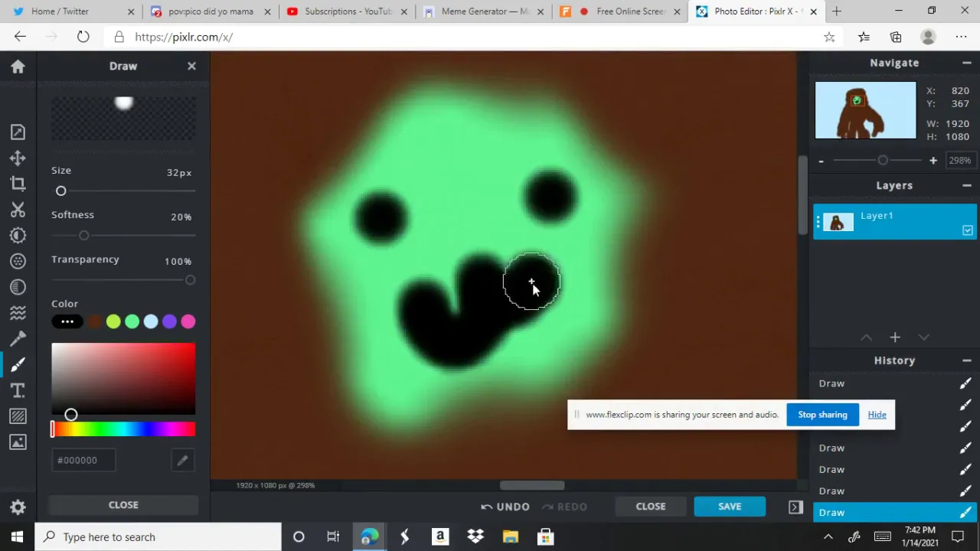The image size is (980, 551).
Task: Open more colors (three dots swatch)
Action: [67, 321]
